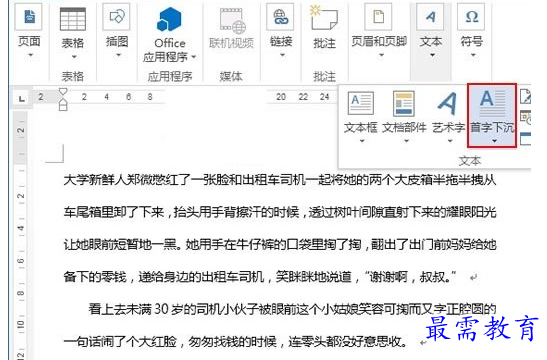Viewport: 547px width, 360px height.
Task: Click the 媒体 group label
Action: coord(231,76)
